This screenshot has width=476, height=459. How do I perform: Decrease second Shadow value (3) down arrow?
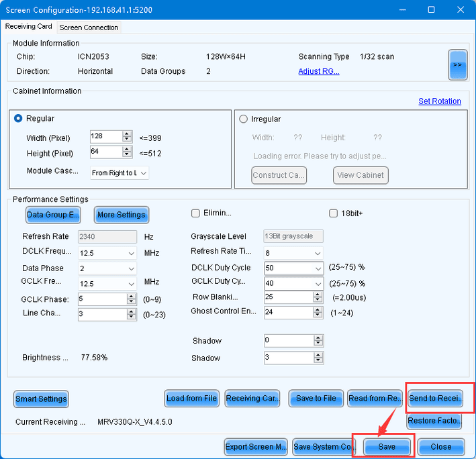pyautogui.click(x=318, y=360)
